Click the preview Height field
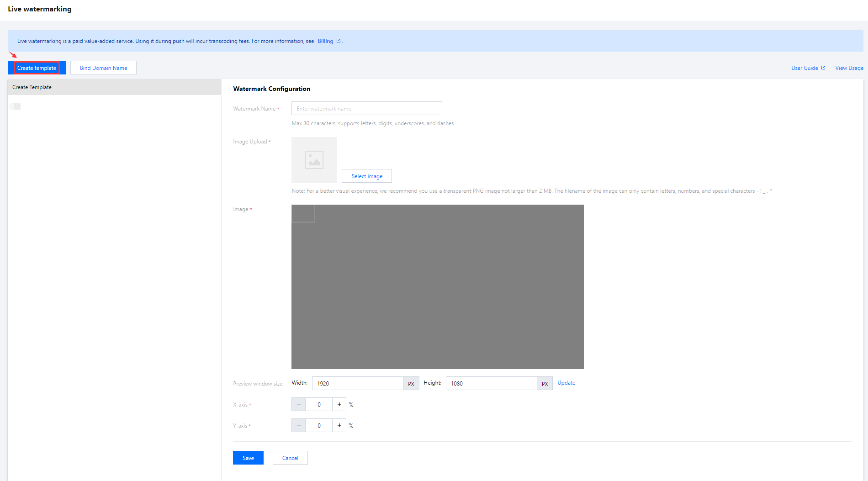This screenshot has height=481, width=868. click(491, 383)
